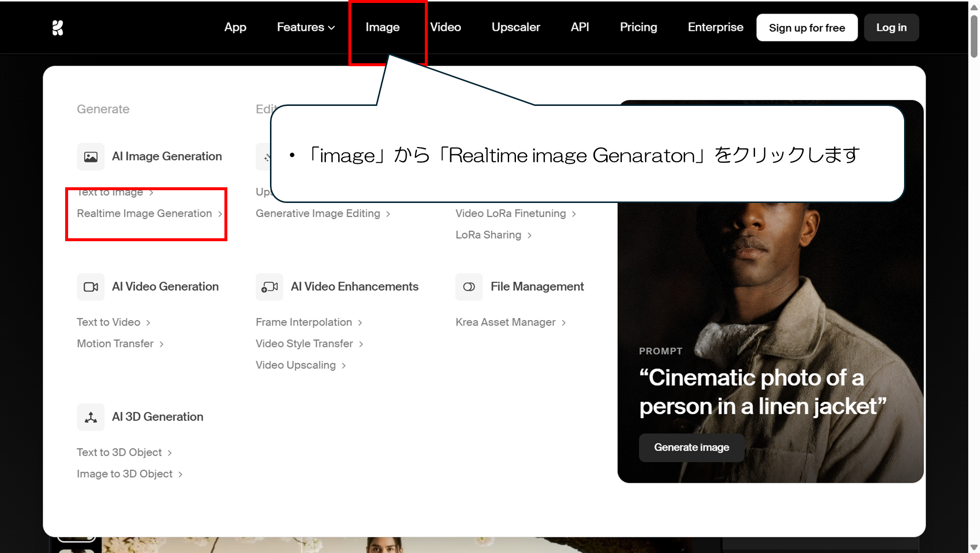Image resolution: width=980 pixels, height=553 pixels.
Task: Go to the Pricing page
Action: 638,27
